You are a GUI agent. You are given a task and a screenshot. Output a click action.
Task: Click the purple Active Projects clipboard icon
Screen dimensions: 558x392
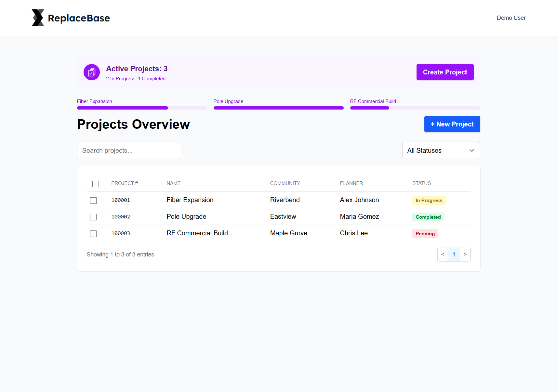tap(91, 72)
